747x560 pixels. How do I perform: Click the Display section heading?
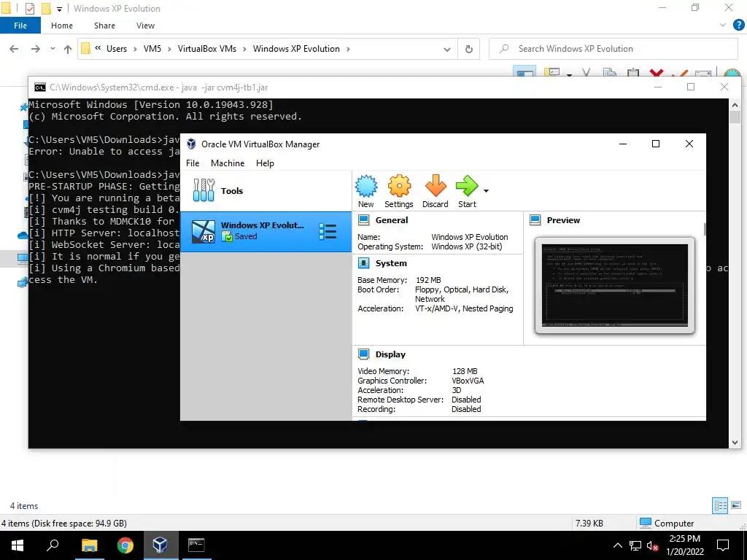pos(390,354)
